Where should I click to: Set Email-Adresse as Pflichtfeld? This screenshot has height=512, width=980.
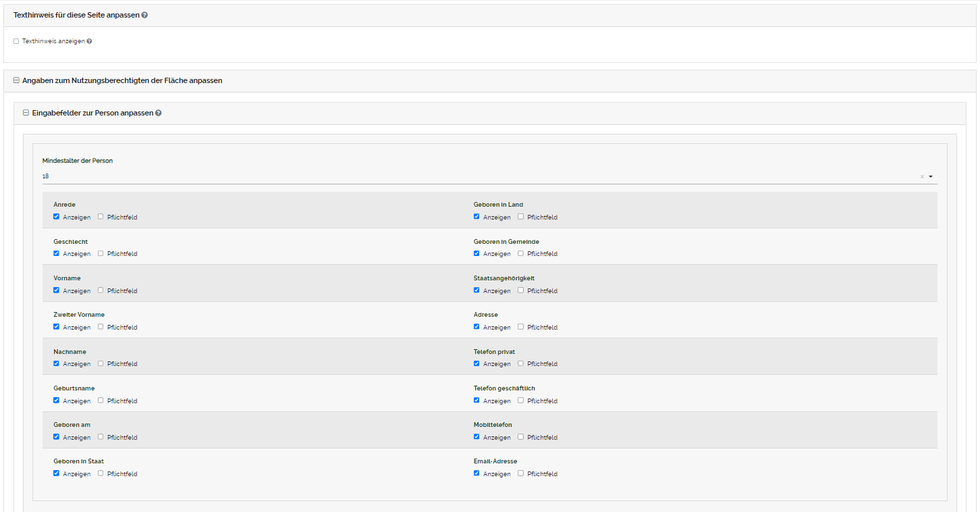pyautogui.click(x=520, y=473)
